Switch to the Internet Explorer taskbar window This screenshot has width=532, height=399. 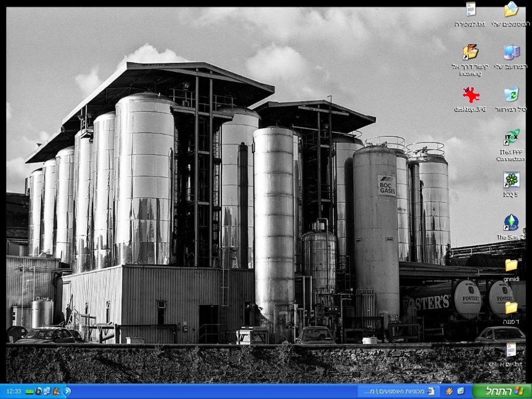pyautogui.click(x=399, y=392)
